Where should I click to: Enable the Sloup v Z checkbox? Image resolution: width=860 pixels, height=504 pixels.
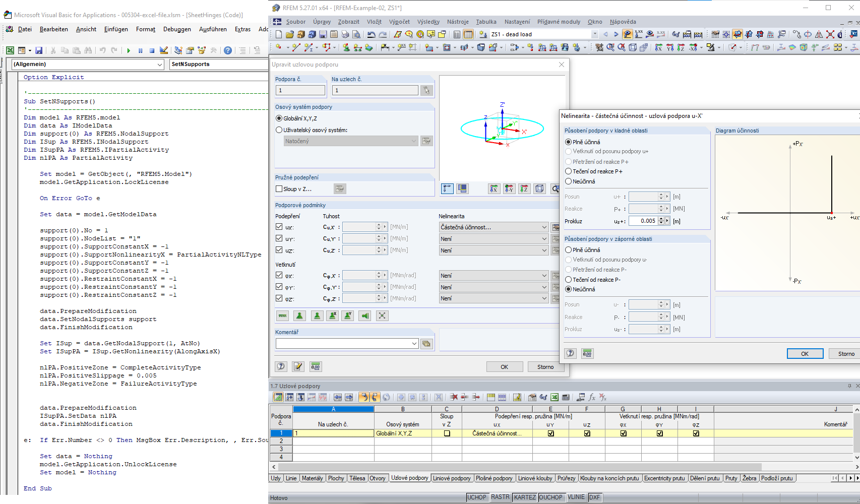coord(279,189)
